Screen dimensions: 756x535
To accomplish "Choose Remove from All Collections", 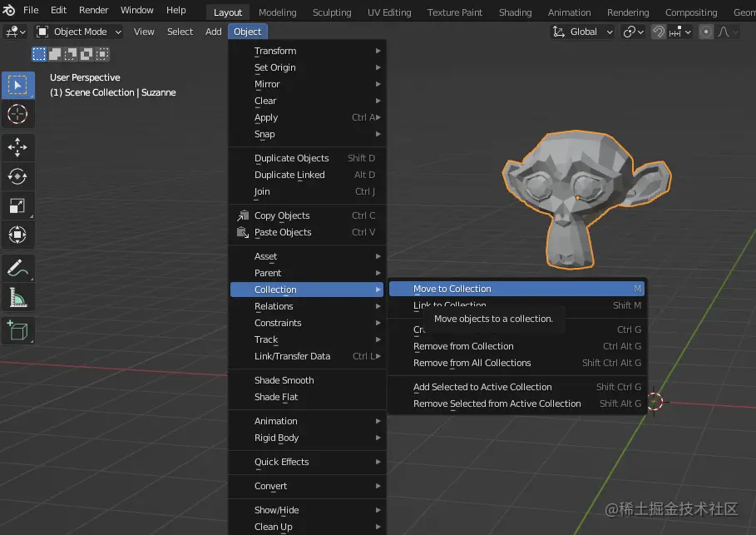I will (516, 363).
